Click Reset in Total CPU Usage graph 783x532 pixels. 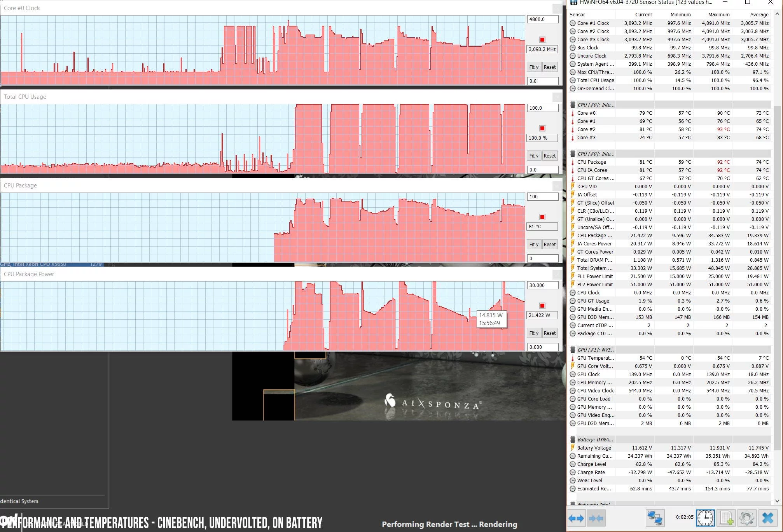point(550,156)
